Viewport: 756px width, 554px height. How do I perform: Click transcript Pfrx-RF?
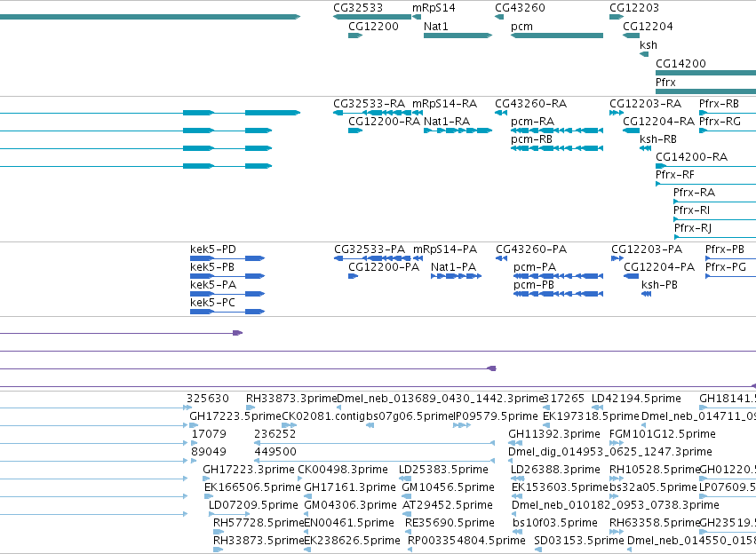[x=675, y=175]
